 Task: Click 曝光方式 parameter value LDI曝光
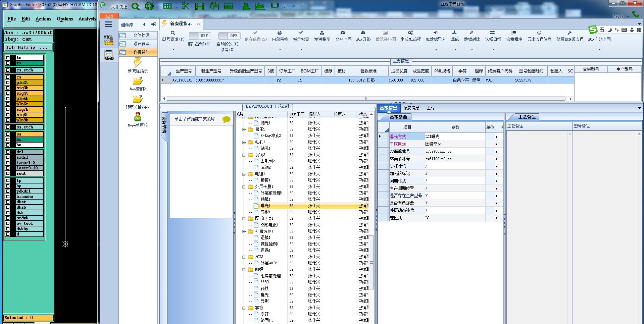point(455,137)
